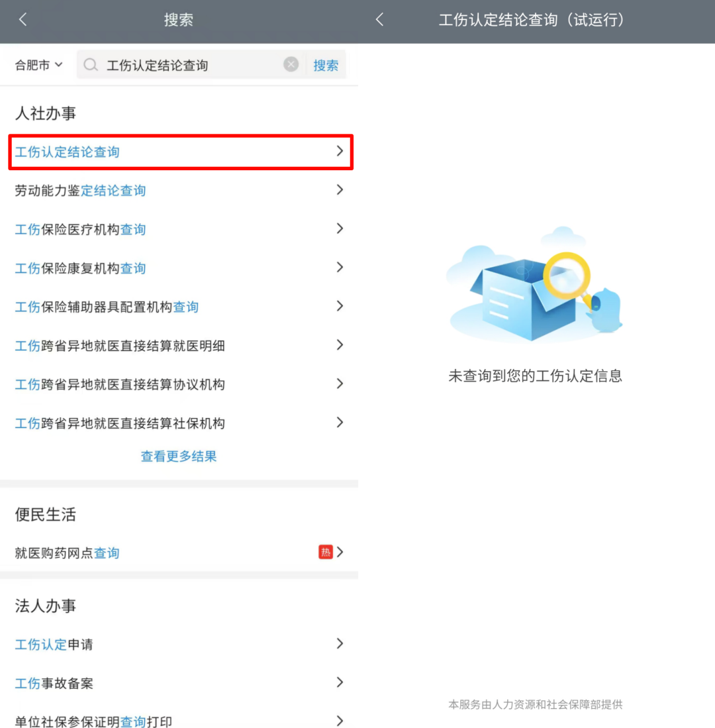
Task: Click chevron on 工伤保险医疗机构查询 row
Action: tap(340, 229)
